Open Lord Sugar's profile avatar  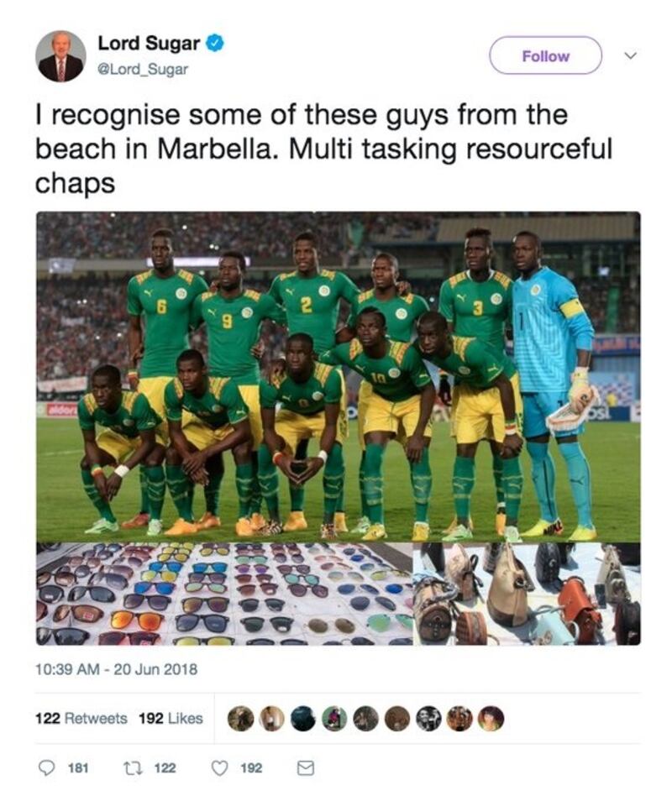(x=60, y=56)
